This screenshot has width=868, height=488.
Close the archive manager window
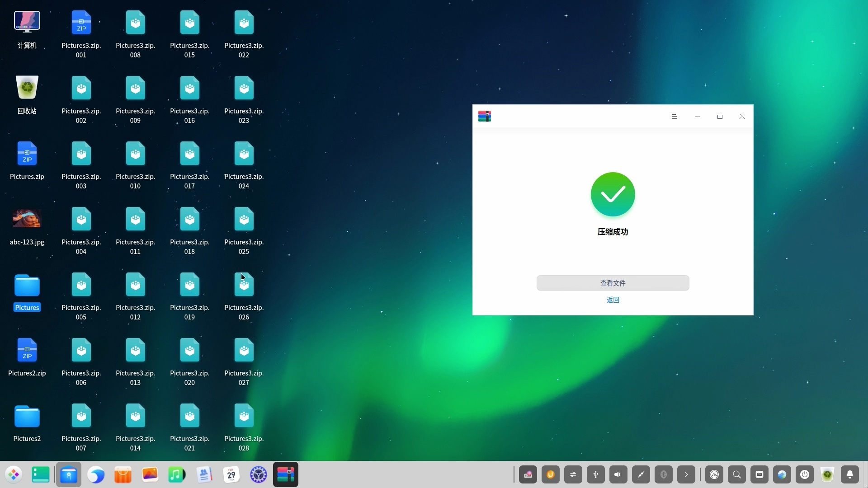742,117
